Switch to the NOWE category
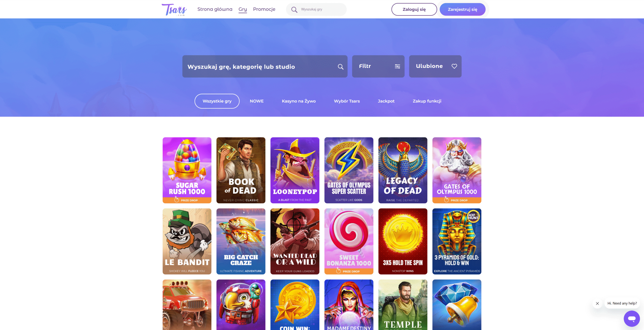The width and height of the screenshot is (644, 330). (257, 101)
